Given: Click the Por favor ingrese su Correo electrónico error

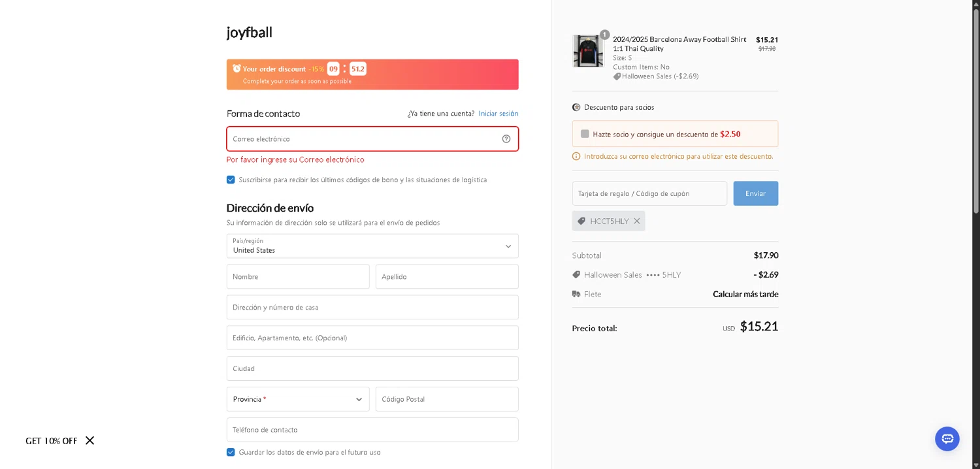Looking at the screenshot, I should [295, 159].
